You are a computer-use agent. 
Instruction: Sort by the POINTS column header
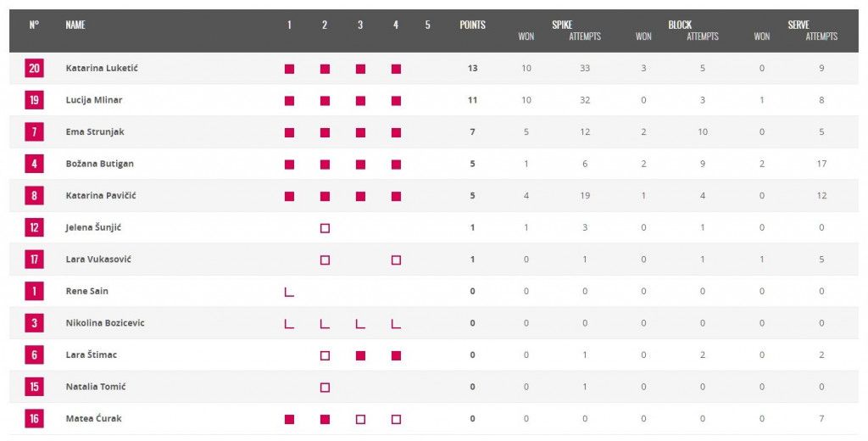tap(472, 25)
